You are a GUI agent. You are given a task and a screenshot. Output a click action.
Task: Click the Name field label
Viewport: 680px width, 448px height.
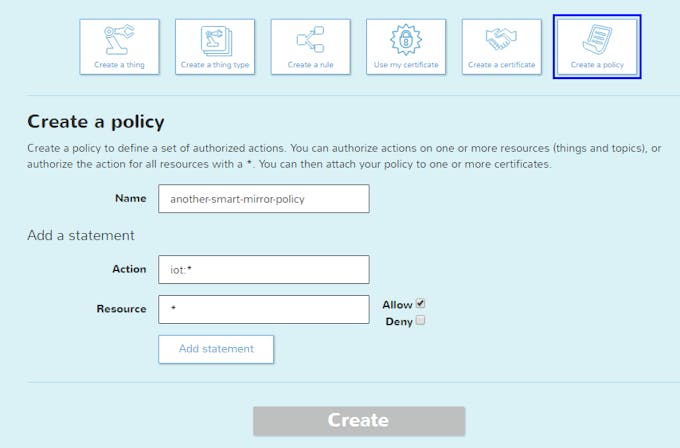pyautogui.click(x=131, y=198)
